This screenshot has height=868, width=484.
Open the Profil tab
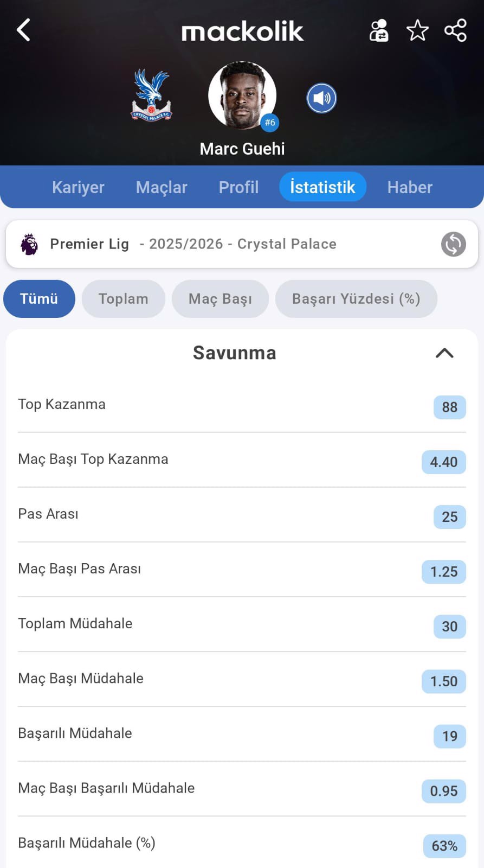click(238, 187)
